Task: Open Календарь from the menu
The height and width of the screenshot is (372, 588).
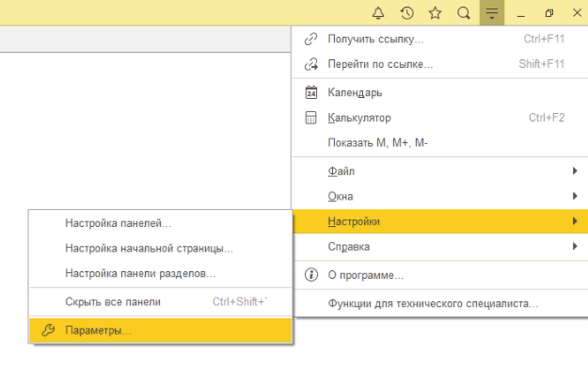Action: (440, 92)
